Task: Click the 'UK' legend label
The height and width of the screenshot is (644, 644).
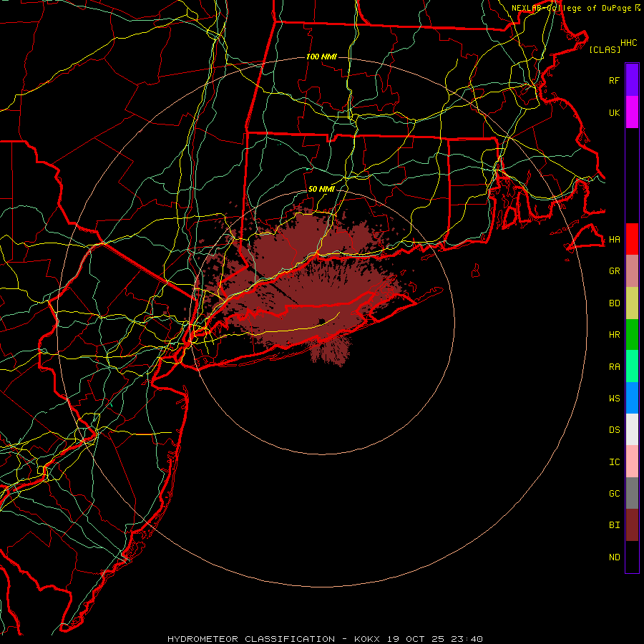Action: tap(614, 112)
